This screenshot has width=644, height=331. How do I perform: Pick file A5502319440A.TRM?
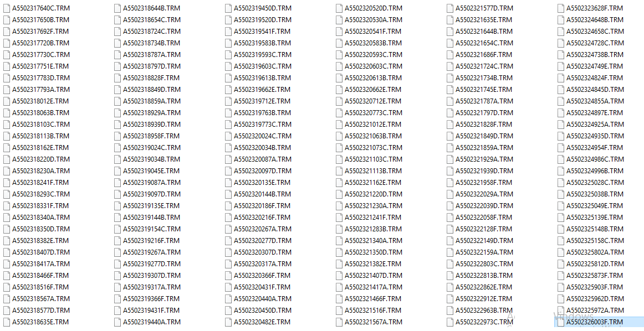pos(151,322)
